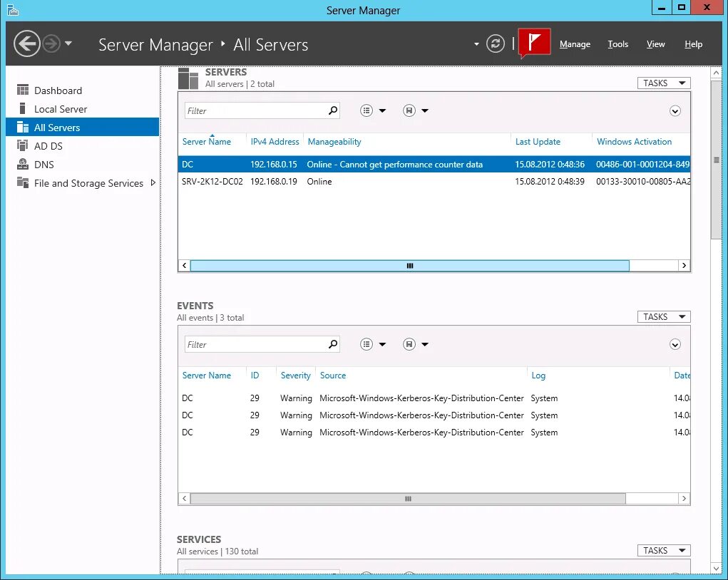Open Servers criteria list options icon
728x580 pixels.
366,110
